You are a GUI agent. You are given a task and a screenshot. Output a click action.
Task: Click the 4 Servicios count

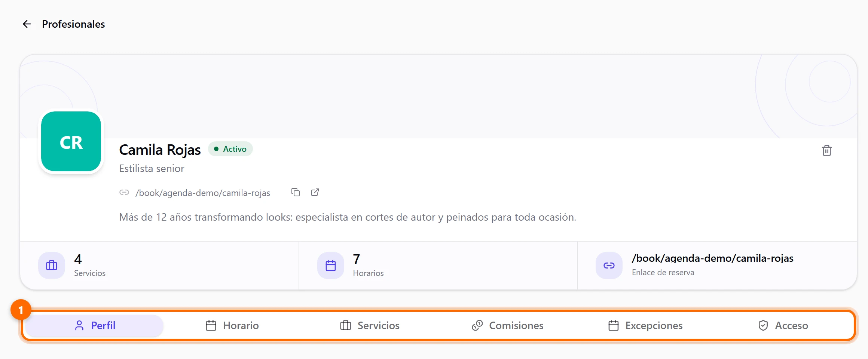[78, 259]
